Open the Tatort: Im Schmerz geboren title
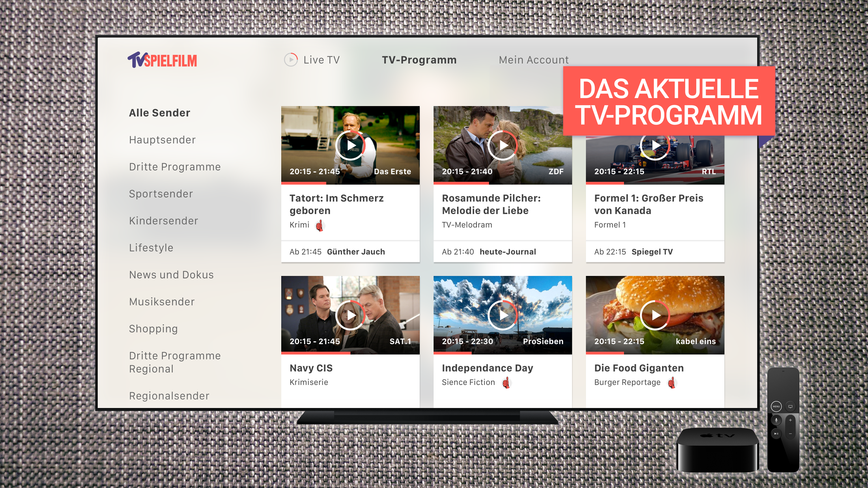Viewport: 868px width, 488px height. click(336, 204)
